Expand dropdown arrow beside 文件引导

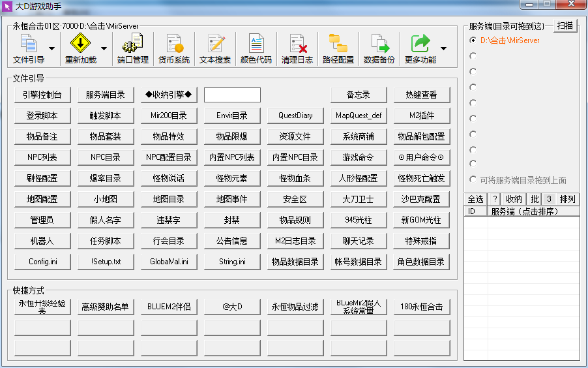pyautogui.click(x=51, y=48)
